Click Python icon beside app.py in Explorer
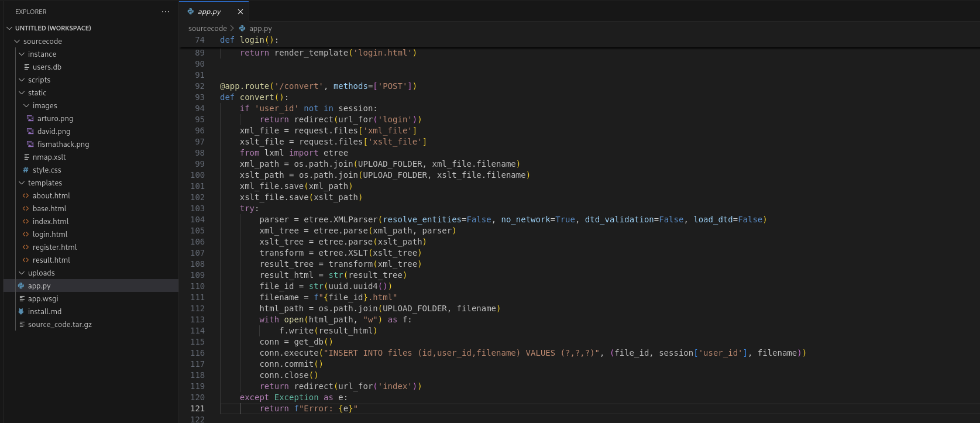 coord(21,286)
